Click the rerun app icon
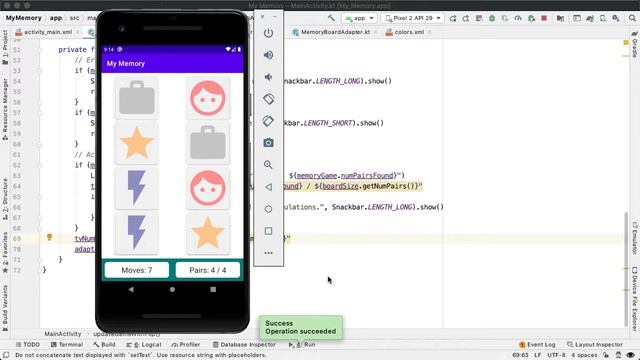This screenshot has height=360, width=640. coord(453,18)
